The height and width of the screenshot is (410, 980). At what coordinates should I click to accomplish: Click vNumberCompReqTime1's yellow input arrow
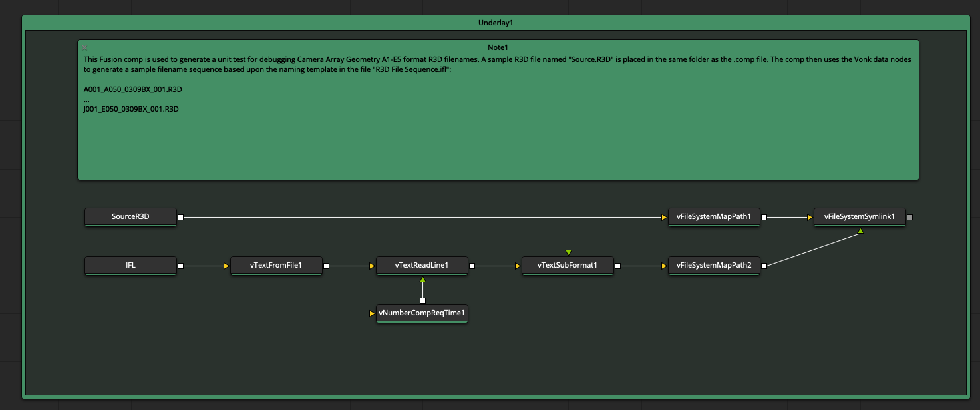[x=372, y=313]
